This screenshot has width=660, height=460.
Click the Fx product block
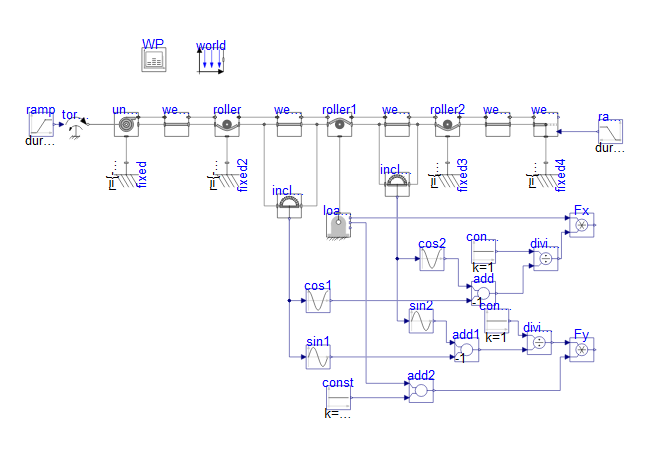pyautogui.click(x=582, y=226)
